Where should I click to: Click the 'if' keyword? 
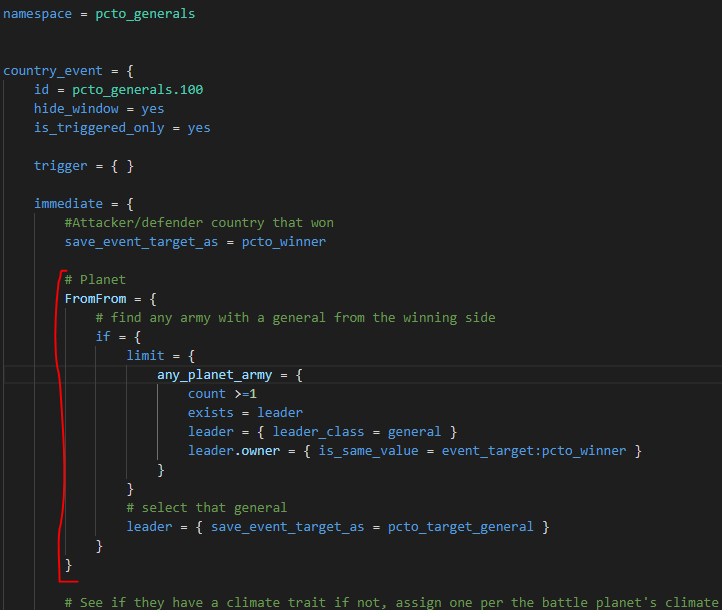pyautogui.click(x=103, y=337)
